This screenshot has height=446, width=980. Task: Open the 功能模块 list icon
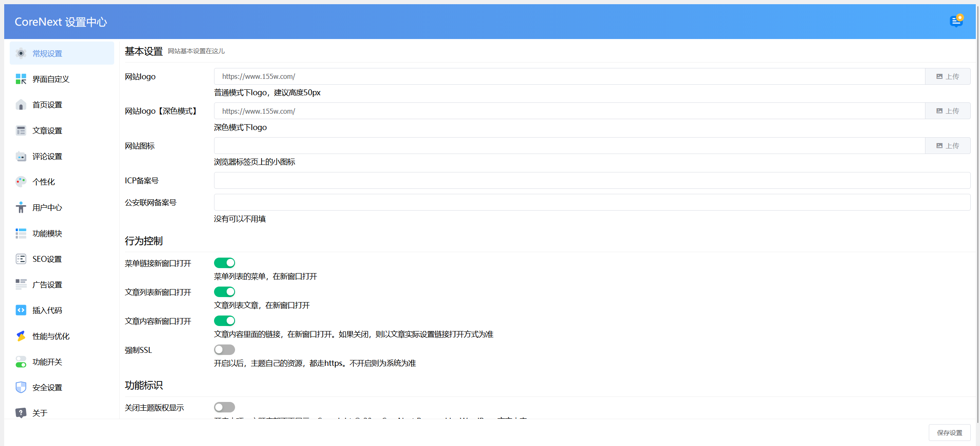click(x=21, y=233)
